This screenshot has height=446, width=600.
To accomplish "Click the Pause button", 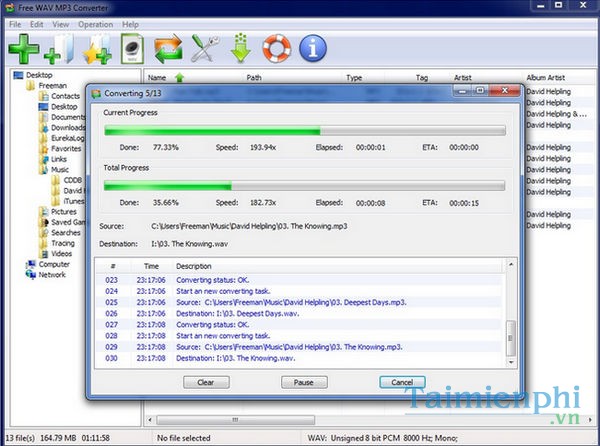I will tap(304, 382).
